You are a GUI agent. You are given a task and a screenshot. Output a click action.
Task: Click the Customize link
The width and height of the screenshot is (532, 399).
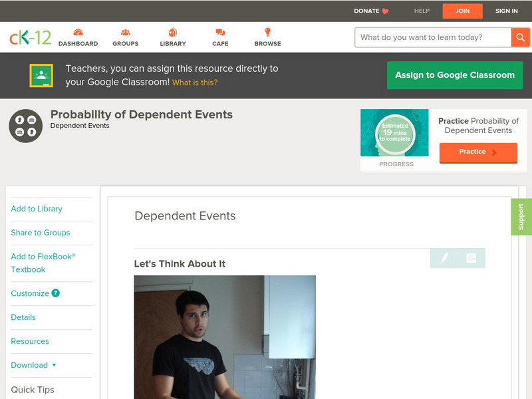pyautogui.click(x=30, y=293)
